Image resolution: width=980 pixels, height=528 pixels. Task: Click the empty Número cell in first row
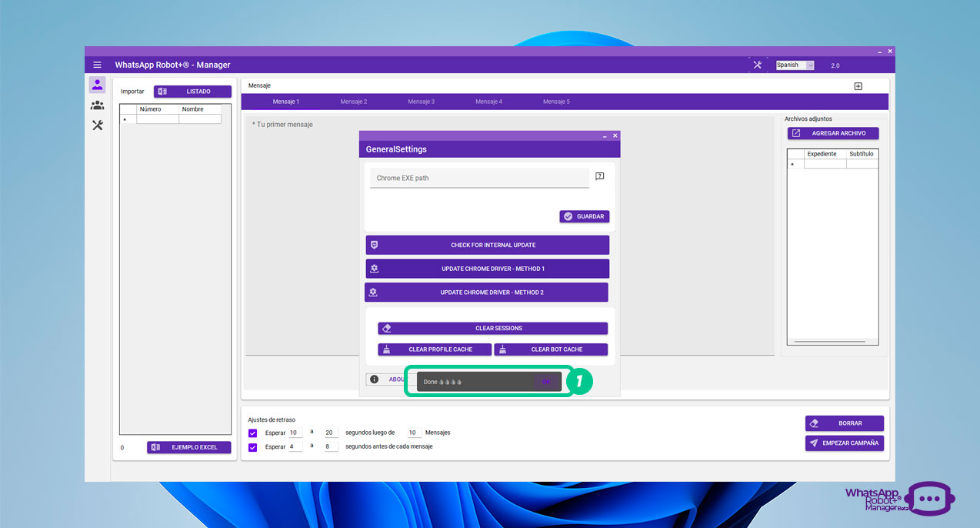(x=158, y=119)
